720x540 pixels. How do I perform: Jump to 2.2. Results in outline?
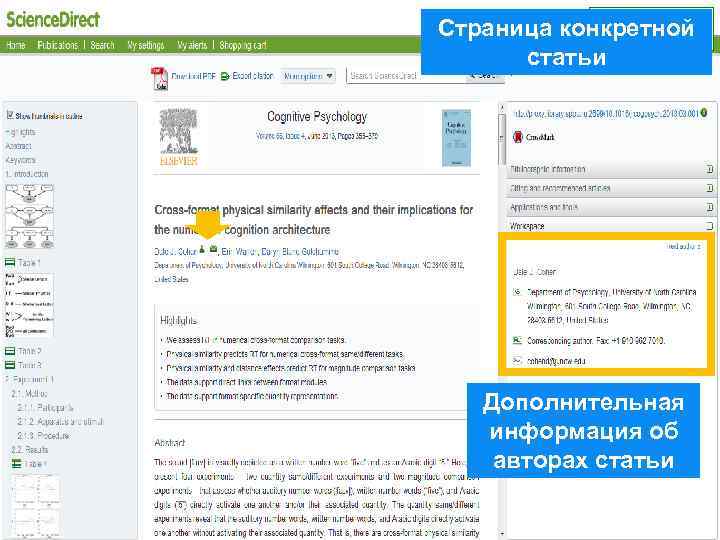(x=29, y=450)
